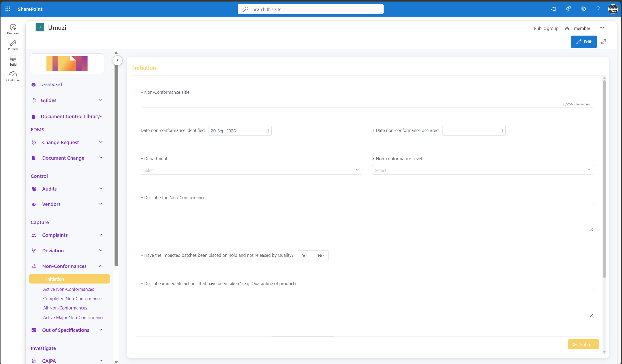Select No for batches placed on hold

pos(321,255)
